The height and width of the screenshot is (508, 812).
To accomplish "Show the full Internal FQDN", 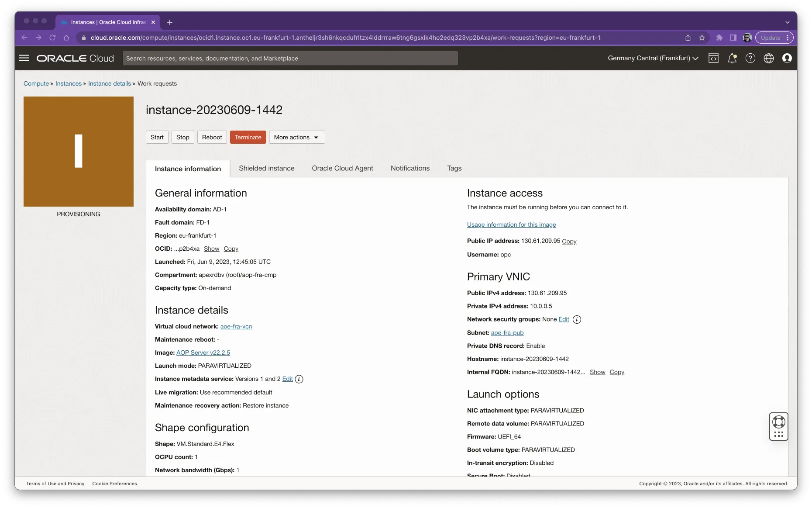I will (x=597, y=372).
